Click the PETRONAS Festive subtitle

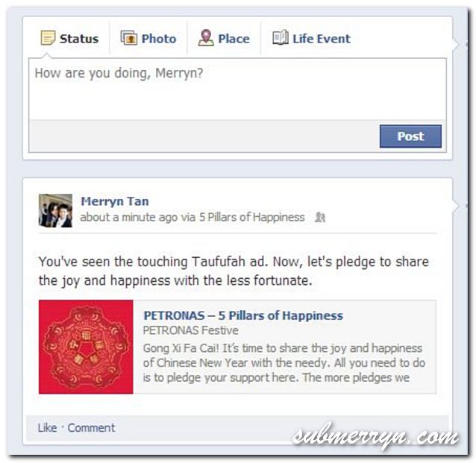click(191, 330)
